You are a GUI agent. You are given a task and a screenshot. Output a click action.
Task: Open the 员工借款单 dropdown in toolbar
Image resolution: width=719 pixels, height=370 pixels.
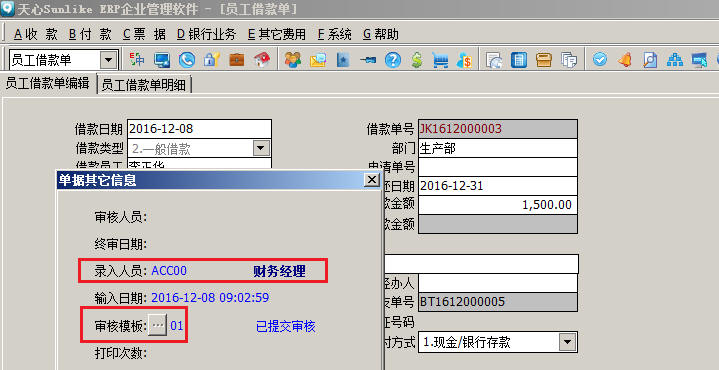pos(109,60)
